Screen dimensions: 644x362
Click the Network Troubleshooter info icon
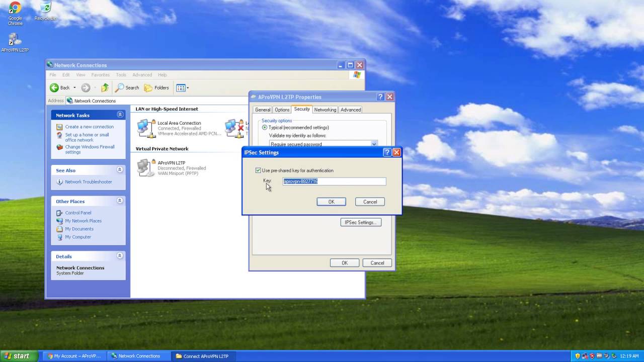pos(59,182)
